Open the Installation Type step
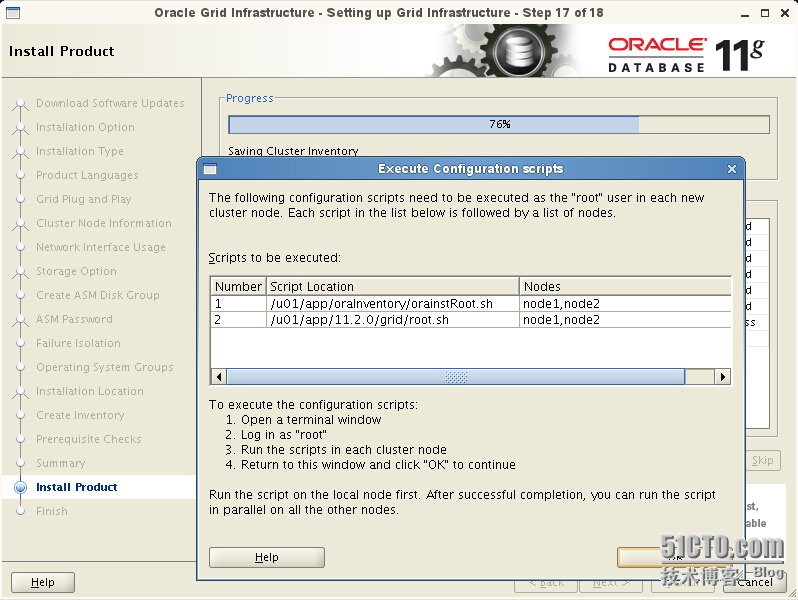Image resolution: width=798 pixels, height=600 pixels. [79, 151]
